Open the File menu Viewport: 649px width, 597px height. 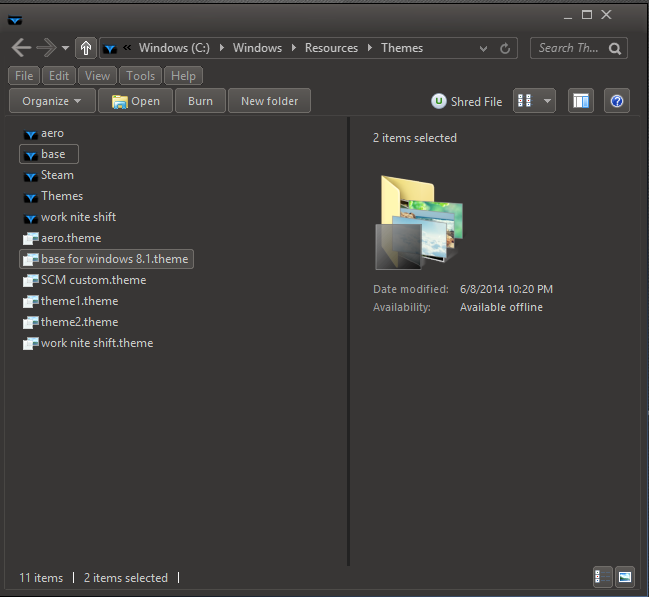coord(24,76)
